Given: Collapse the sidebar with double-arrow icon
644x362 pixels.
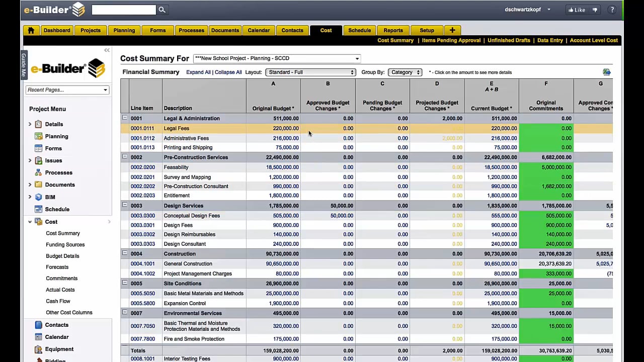Looking at the screenshot, I should 107,50.
